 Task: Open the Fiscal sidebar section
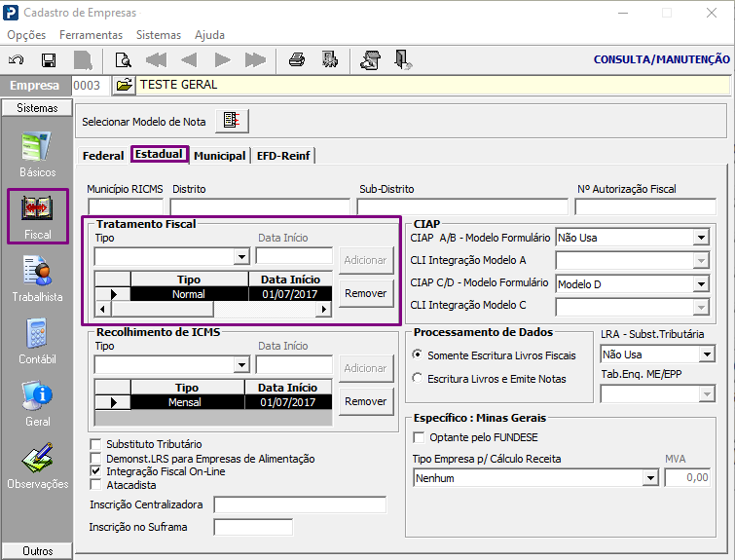pos(38,216)
